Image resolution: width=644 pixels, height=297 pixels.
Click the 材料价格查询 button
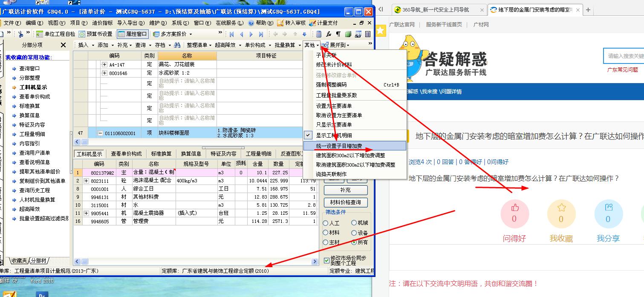click(x=346, y=202)
